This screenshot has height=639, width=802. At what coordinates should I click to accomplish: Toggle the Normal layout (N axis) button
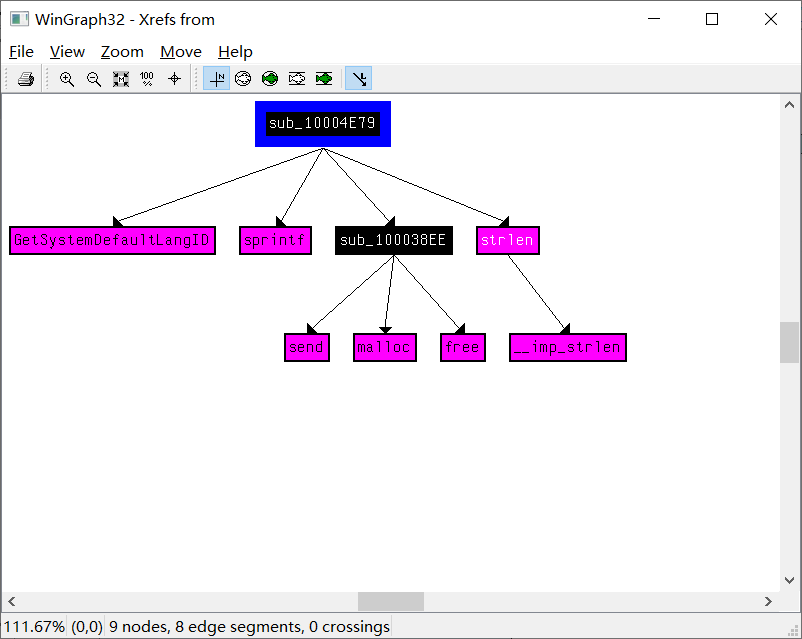click(216, 79)
